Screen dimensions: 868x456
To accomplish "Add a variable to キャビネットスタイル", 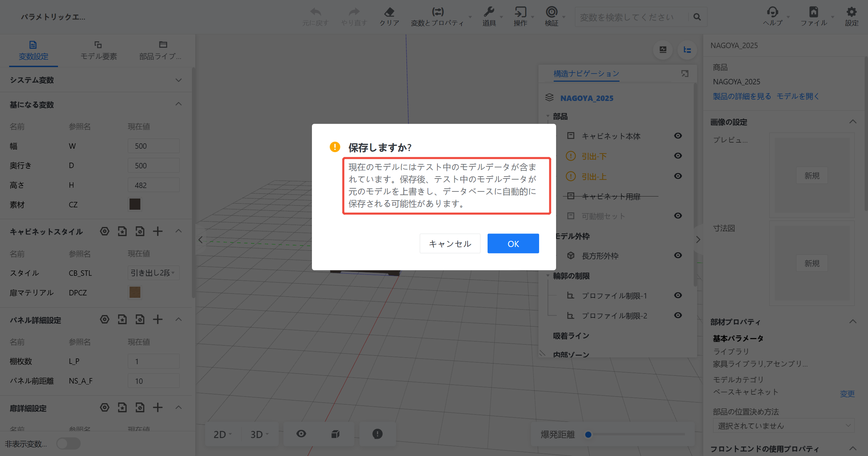I will (158, 231).
